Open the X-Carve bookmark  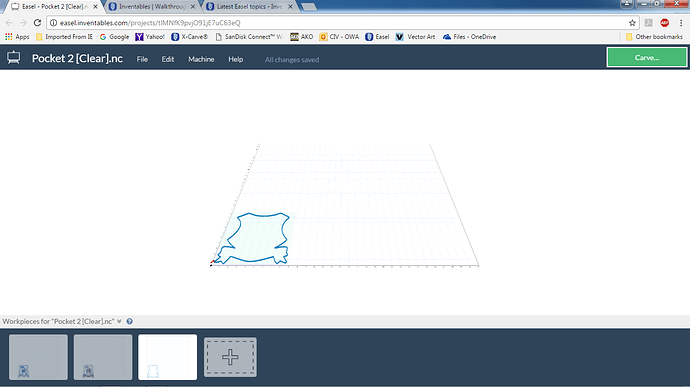point(189,37)
